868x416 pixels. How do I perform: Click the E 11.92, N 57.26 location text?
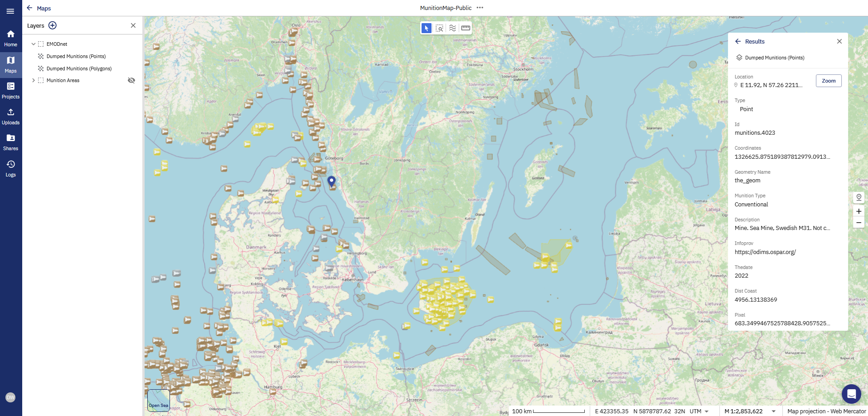coord(771,85)
